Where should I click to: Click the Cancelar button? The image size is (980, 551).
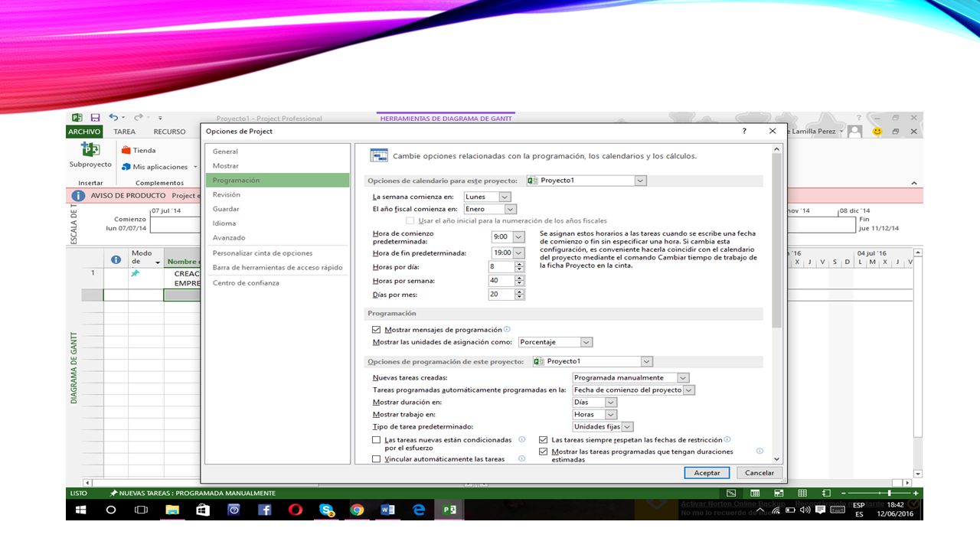tap(759, 473)
